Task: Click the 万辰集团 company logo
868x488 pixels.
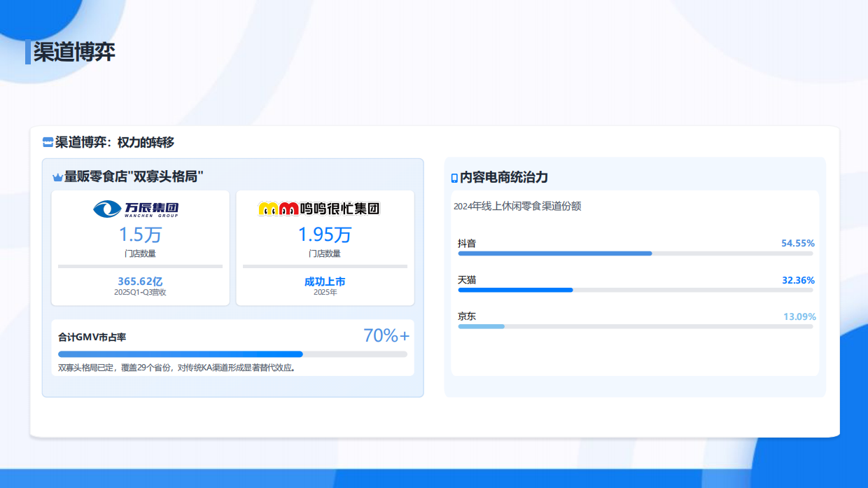Action: 139,209
